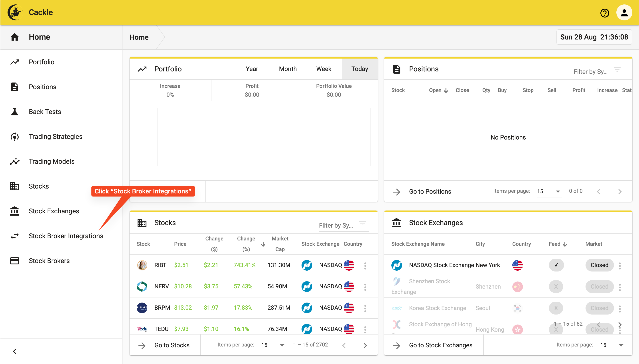Open Stock Broker Integrations in sidebar

[x=61, y=236]
